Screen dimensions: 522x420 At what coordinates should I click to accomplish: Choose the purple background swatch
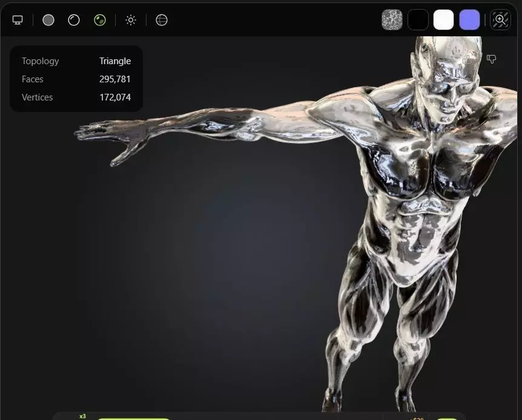(x=469, y=19)
